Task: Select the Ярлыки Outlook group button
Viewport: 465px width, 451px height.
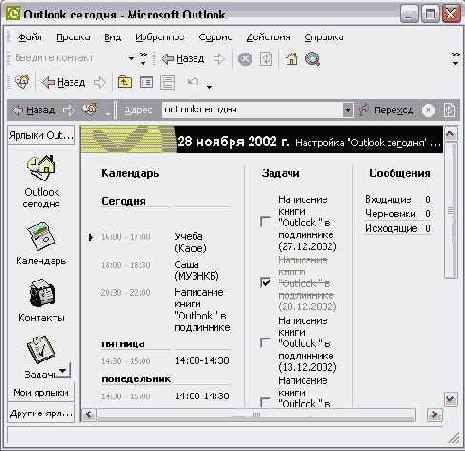Action: pyautogui.click(x=41, y=135)
